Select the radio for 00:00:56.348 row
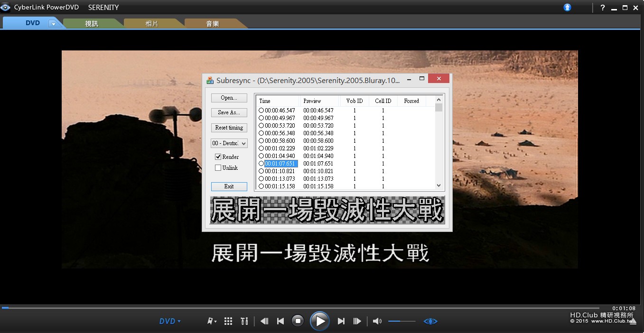The width and height of the screenshot is (644, 333). [x=261, y=133]
